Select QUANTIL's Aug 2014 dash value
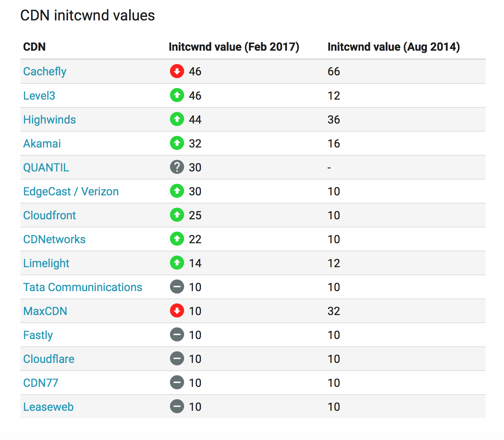Screen dimensions: 504x440 pyautogui.click(x=329, y=168)
